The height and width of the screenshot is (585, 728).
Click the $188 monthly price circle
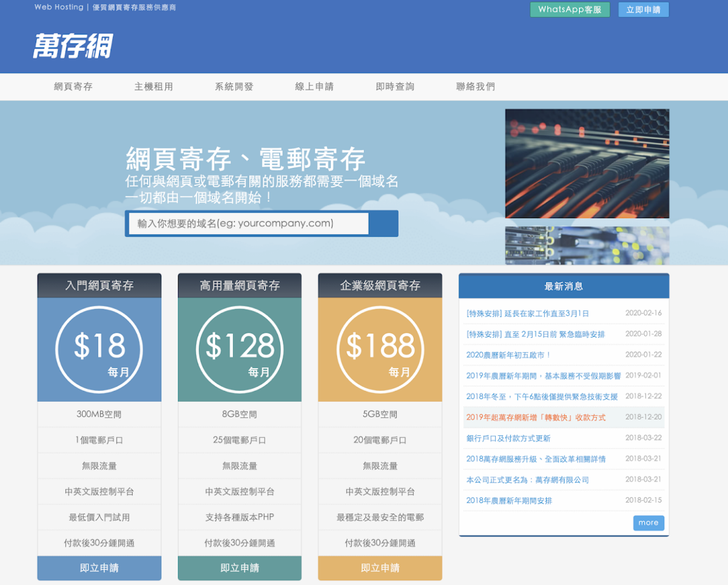[380, 350]
